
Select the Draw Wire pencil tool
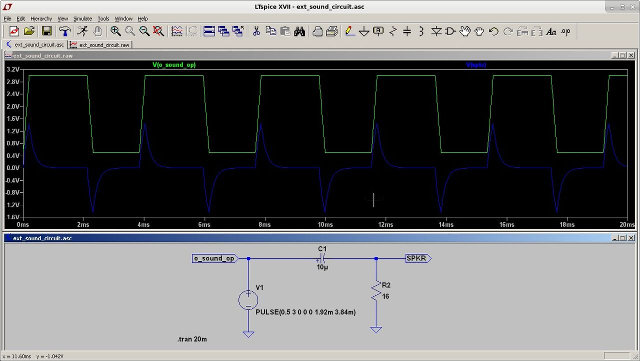coord(349,31)
